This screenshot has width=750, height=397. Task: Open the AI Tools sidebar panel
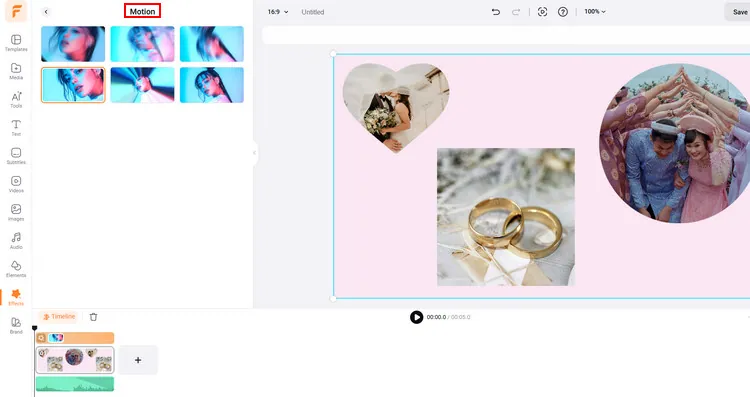tap(16, 99)
